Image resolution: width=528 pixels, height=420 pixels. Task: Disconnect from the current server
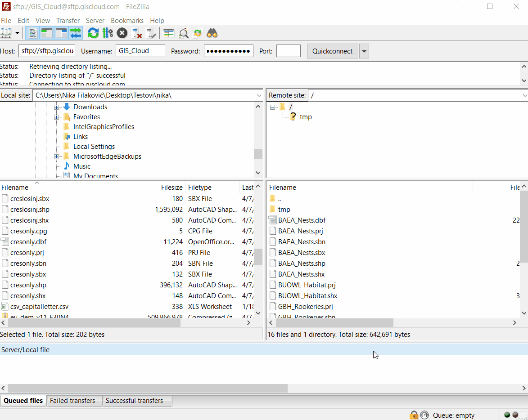(x=137, y=33)
